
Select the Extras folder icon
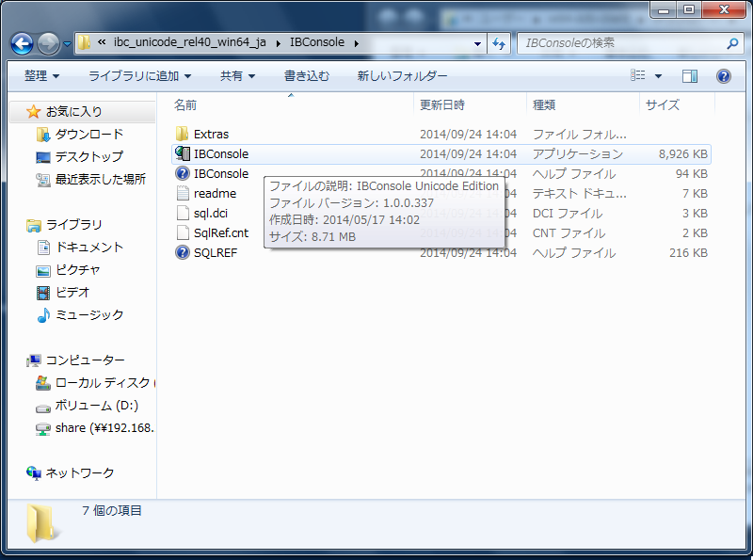183,134
